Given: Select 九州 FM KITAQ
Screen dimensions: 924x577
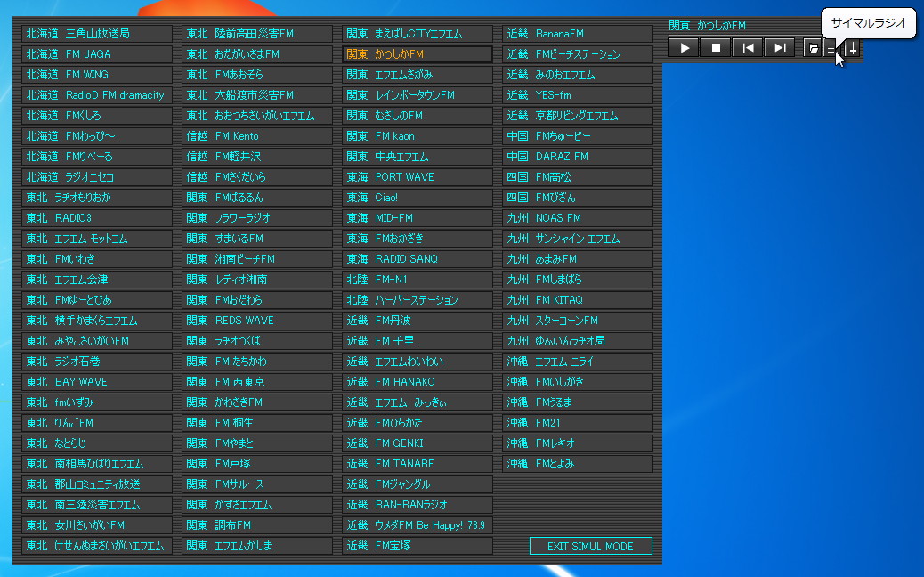Looking at the screenshot, I should point(578,300).
